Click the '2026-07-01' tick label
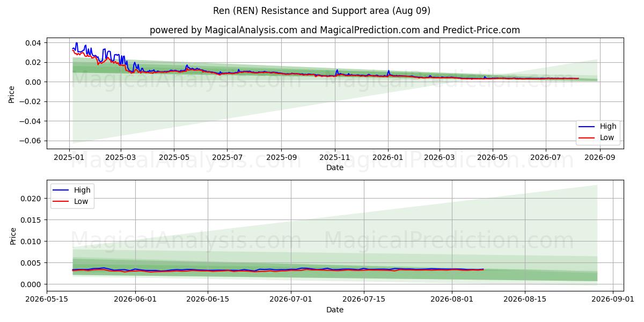 291,299
